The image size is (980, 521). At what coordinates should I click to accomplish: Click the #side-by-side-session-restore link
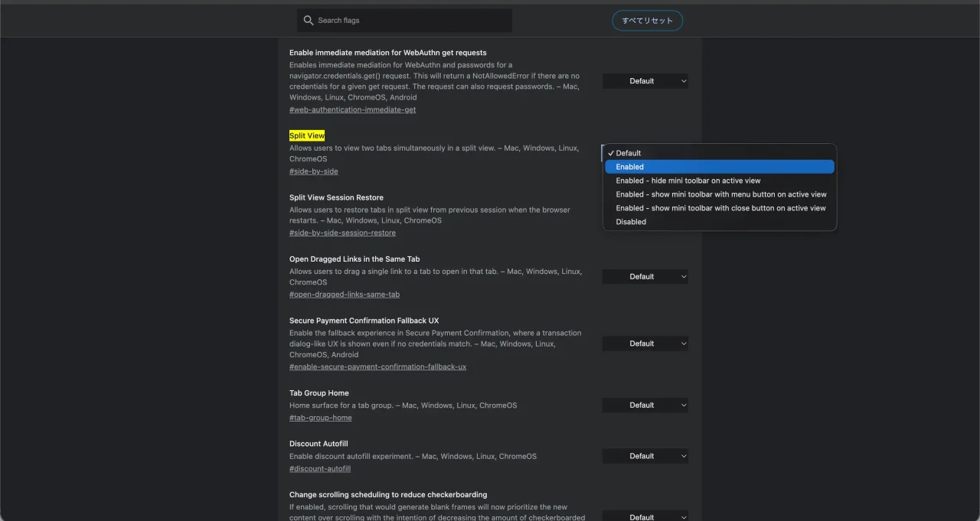pyautogui.click(x=342, y=233)
